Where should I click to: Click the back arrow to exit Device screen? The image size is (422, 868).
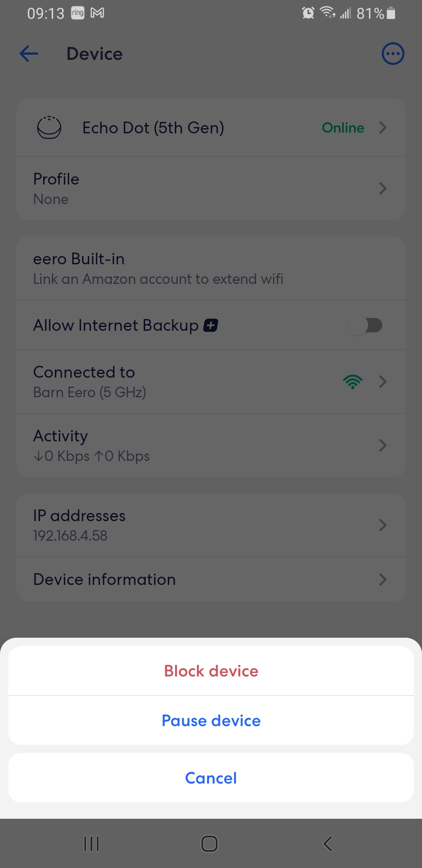[28, 54]
